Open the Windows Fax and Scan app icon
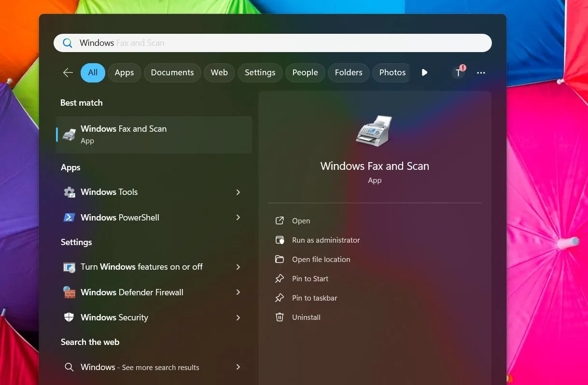588x385 pixels. pos(69,134)
